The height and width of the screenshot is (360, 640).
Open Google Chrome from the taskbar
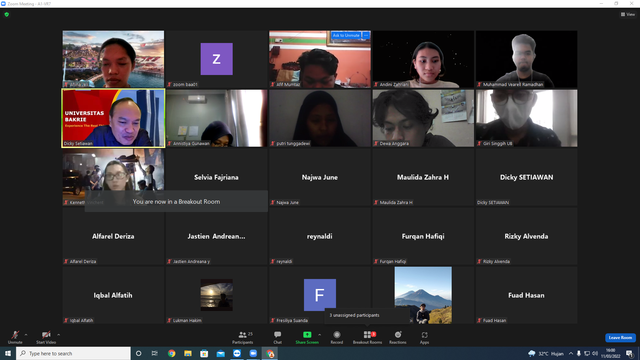coord(171,353)
